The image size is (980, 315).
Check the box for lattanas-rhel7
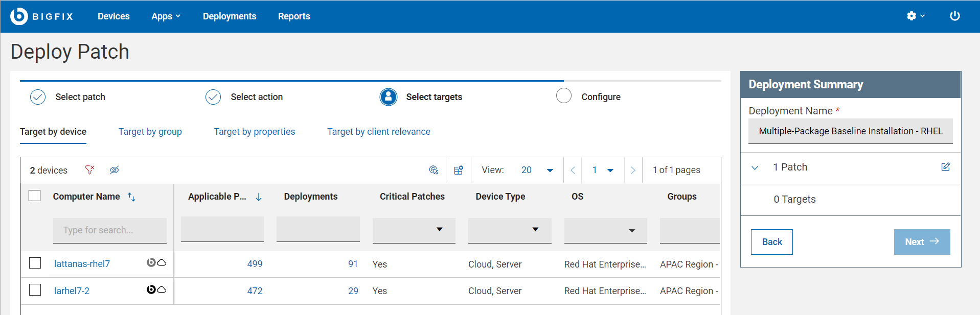(x=35, y=263)
